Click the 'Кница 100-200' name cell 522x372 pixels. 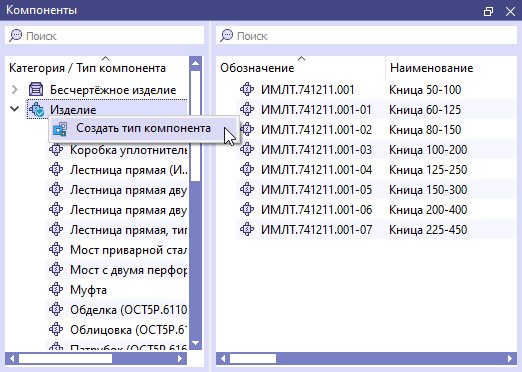tap(428, 150)
